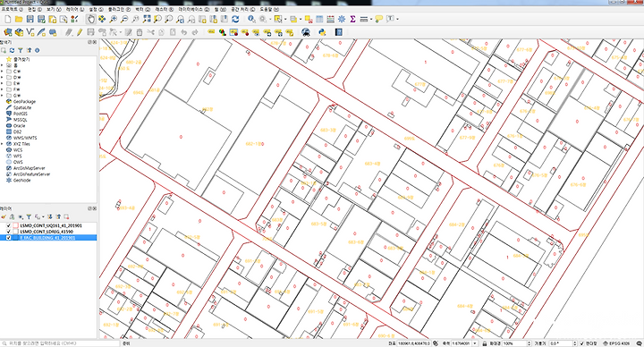Expand the XYZ Tiles browser node

[x=2, y=144]
